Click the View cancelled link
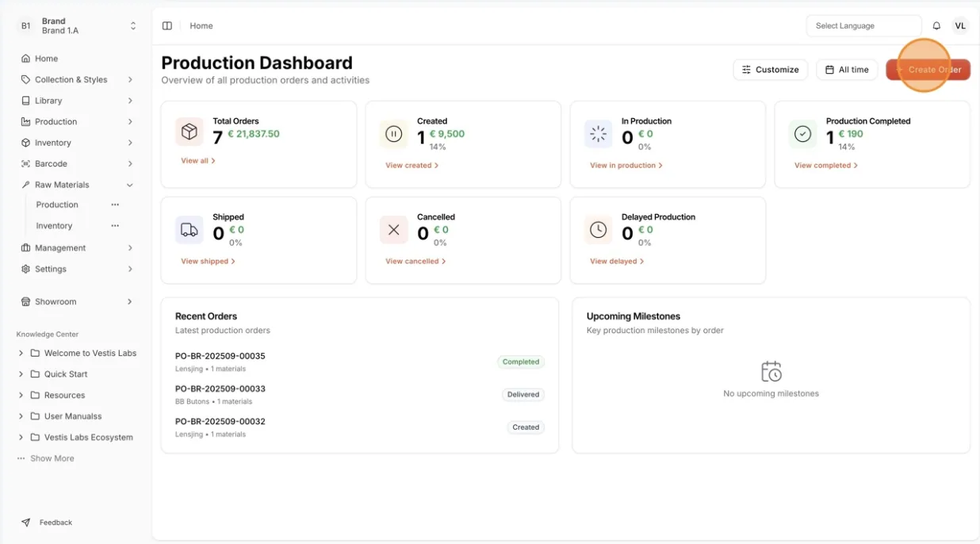This screenshot has height=544, width=980. (415, 262)
